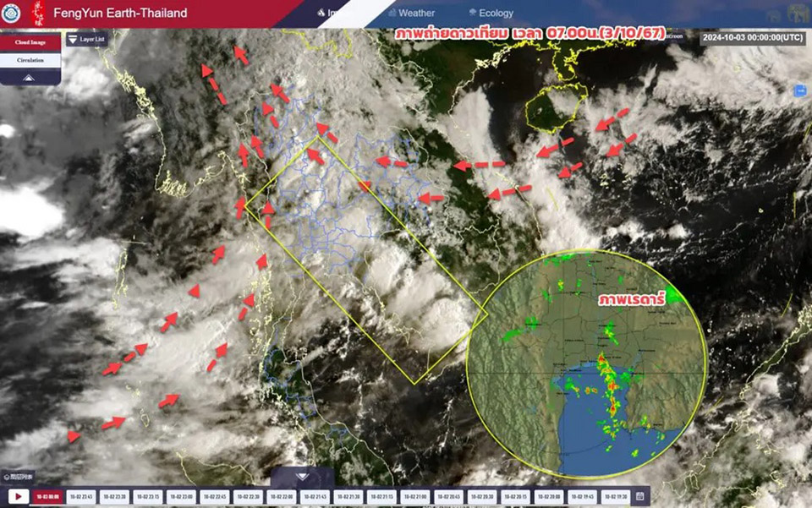Collapse the left panel with up arrow
Screen dimensions: 812x508
coord(30,77)
